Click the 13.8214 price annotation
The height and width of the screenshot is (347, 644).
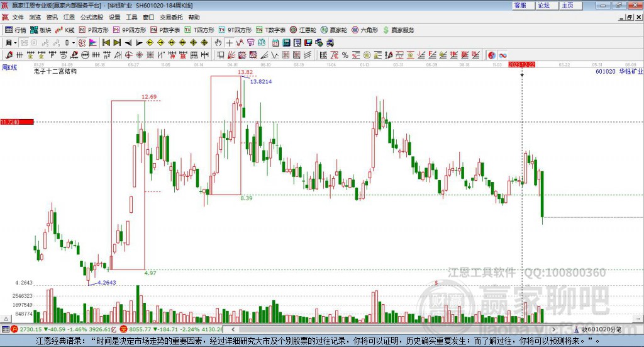click(261, 81)
